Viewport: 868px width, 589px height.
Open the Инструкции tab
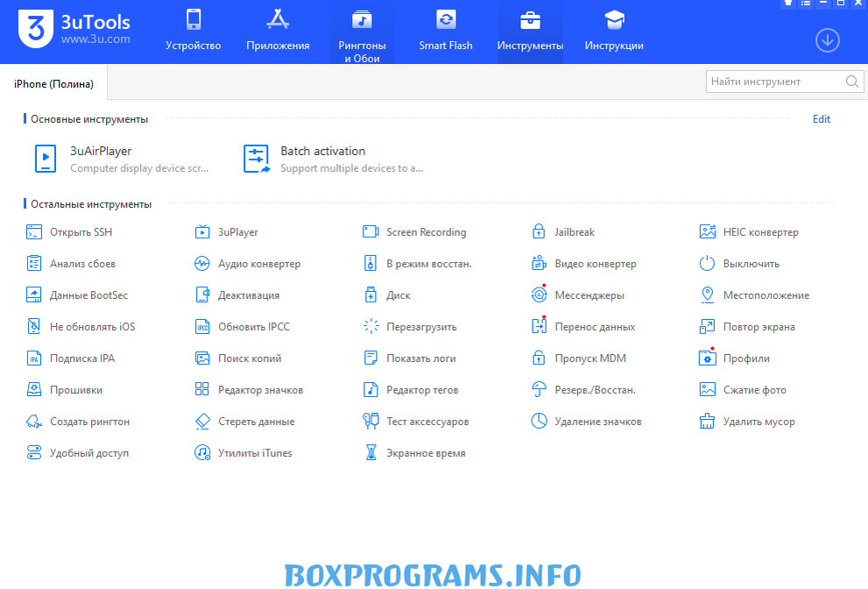tap(614, 31)
